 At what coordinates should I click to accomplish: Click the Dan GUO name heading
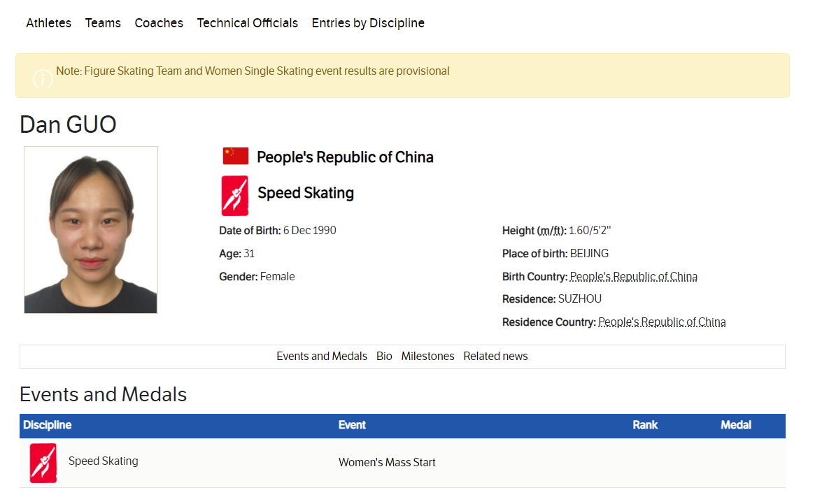pyautogui.click(x=68, y=124)
